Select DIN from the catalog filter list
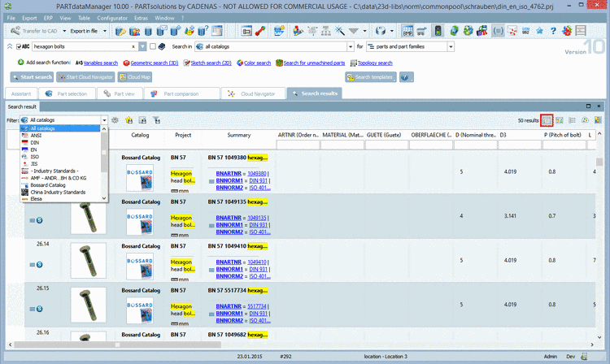This screenshot has height=364, width=610. click(35, 141)
